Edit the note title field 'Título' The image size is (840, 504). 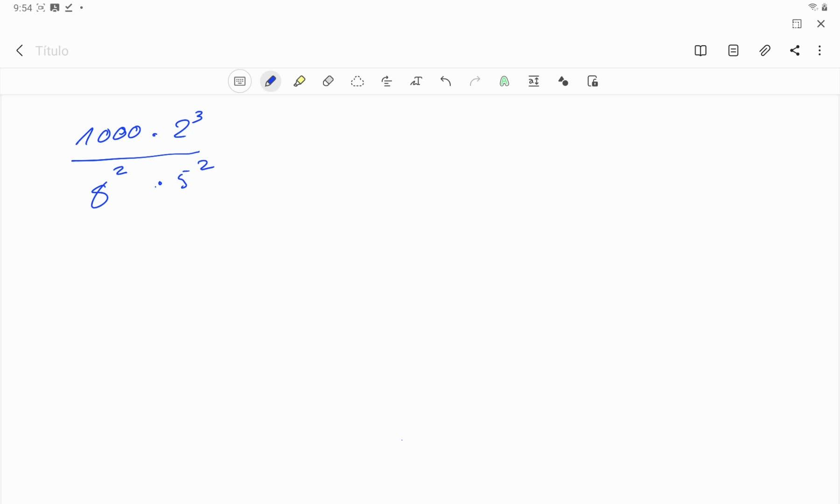tap(52, 51)
